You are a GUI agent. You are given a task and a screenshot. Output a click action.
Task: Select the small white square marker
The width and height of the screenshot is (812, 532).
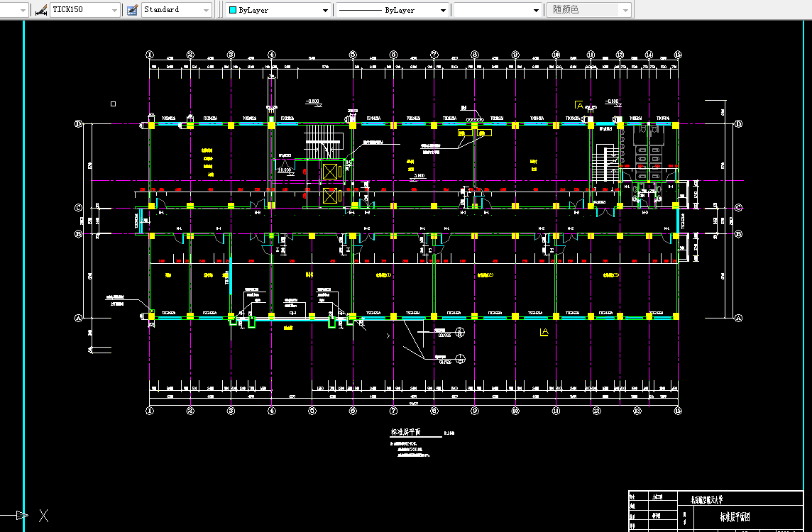coord(113,104)
